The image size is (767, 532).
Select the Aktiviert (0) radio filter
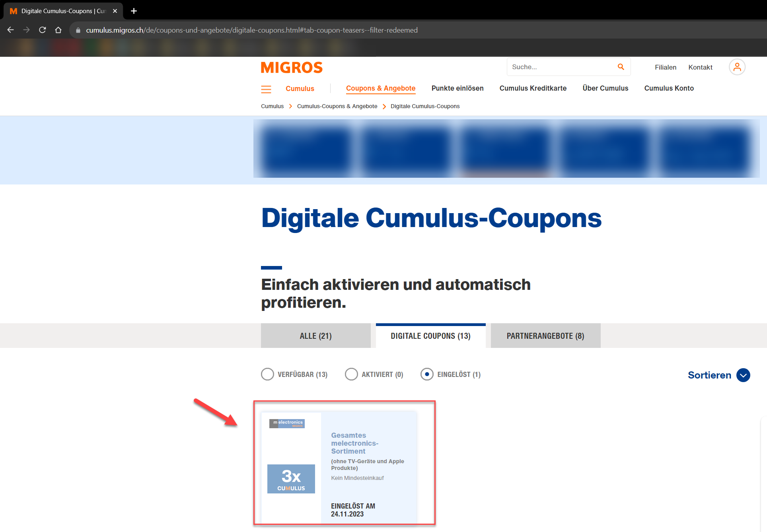pyautogui.click(x=351, y=374)
